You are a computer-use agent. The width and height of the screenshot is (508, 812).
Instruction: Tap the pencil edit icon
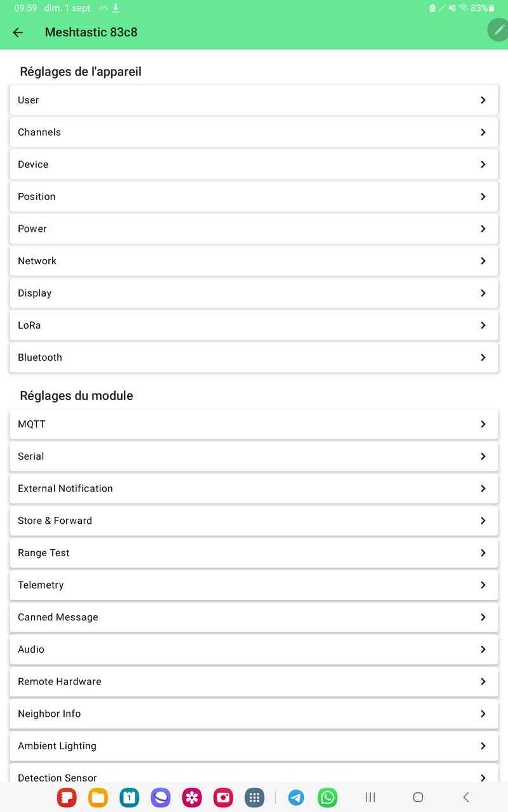(x=499, y=30)
